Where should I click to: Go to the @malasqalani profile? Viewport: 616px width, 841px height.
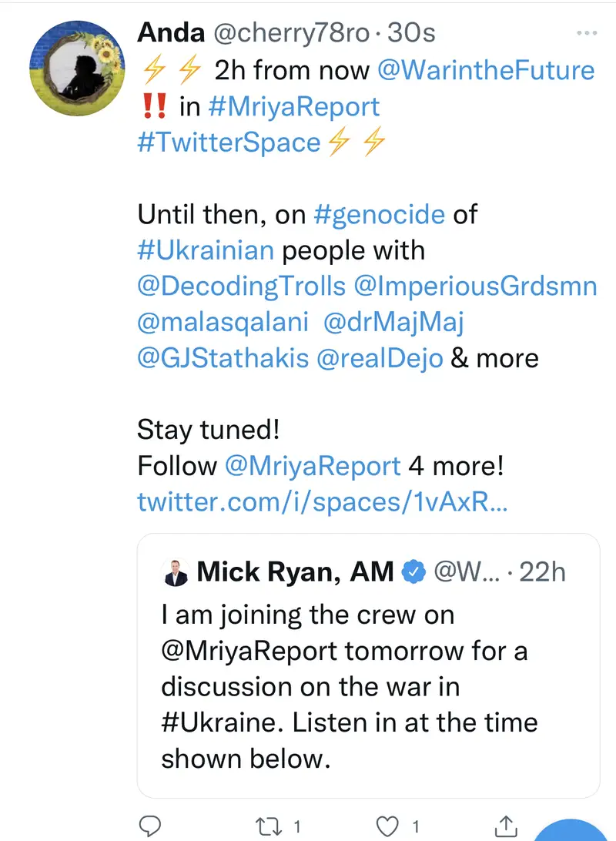click(x=223, y=322)
